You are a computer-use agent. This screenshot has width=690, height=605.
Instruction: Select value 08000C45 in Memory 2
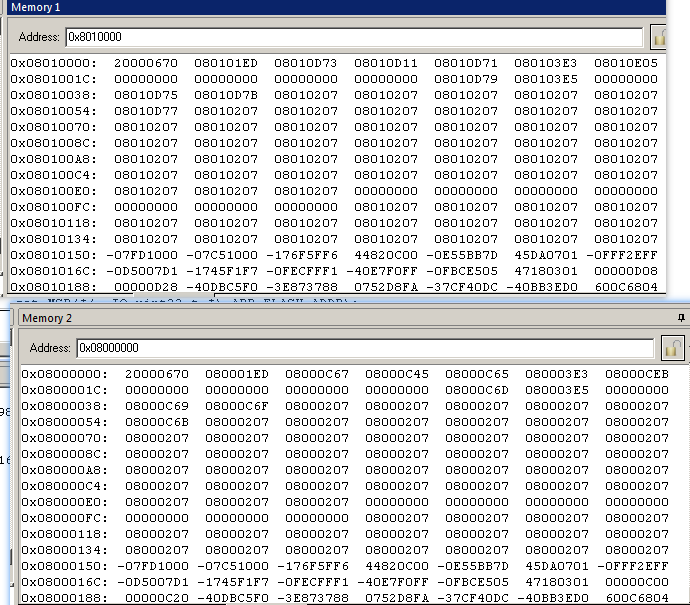point(397,374)
